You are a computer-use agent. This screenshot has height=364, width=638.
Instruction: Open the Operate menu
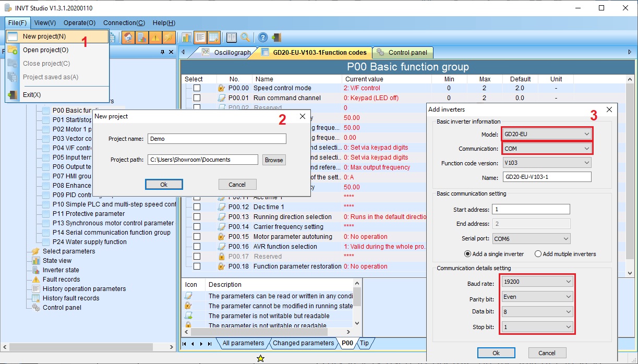click(x=79, y=23)
